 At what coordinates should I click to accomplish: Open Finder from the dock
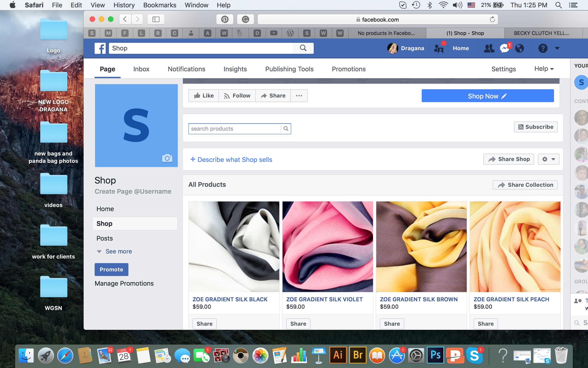click(x=26, y=355)
